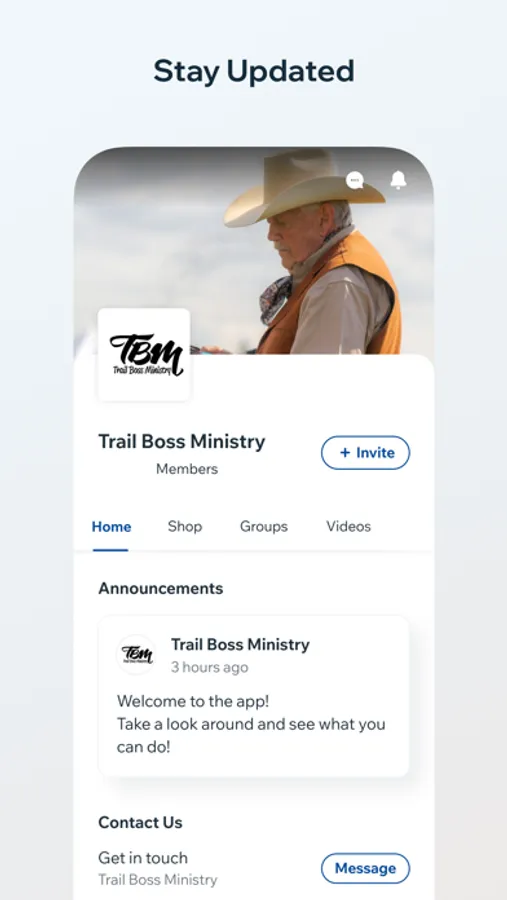Open notifications via the bell icon
The height and width of the screenshot is (900, 507).
tap(398, 180)
